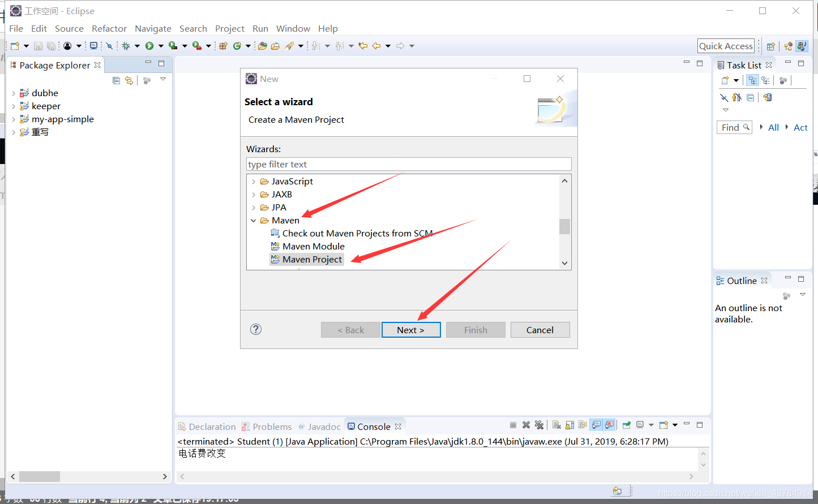Click the Back navigation yellow arrow
The width and height of the screenshot is (818, 504).
point(376,46)
